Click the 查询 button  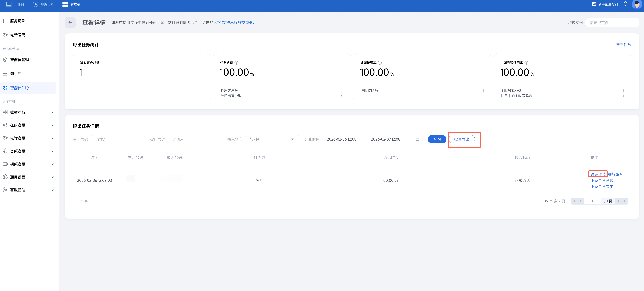tap(437, 139)
